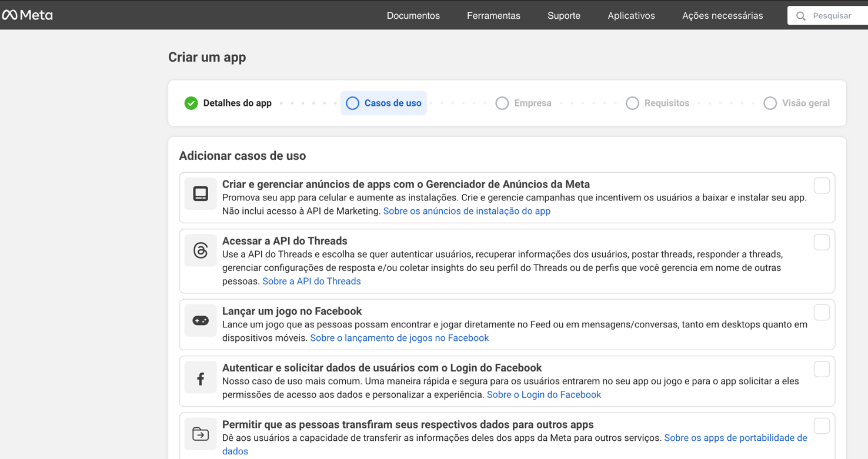Enable the Login do Facebook use case checkbox
Image resolution: width=868 pixels, height=459 pixels.
(x=822, y=369)
